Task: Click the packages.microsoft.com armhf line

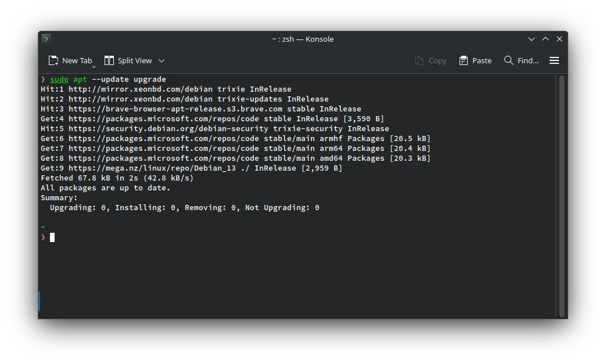Action: (x=235, y=139)
